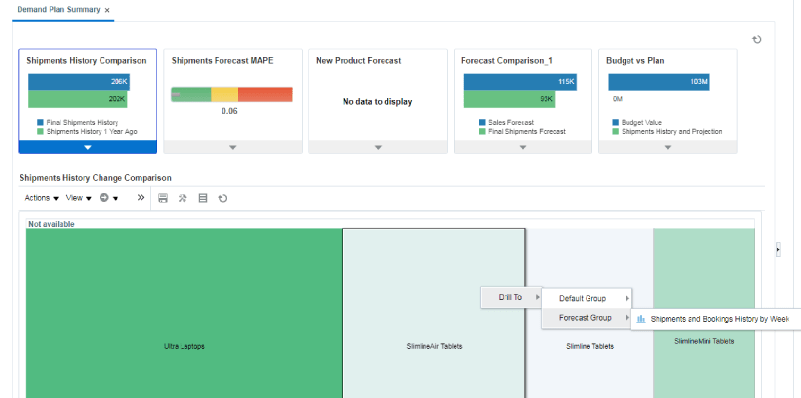Click the Shipments History Change Comparison heading
Screen dimensions: 801x398
tap(96, 178)
